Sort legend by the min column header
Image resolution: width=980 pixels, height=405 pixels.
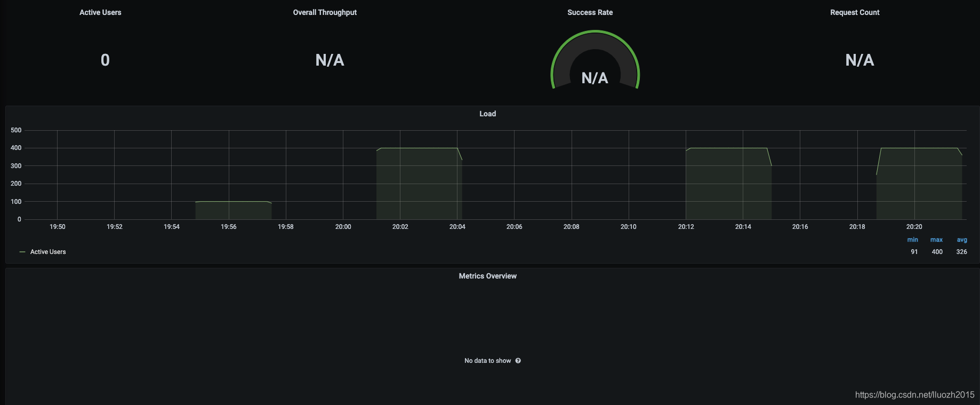913,240
